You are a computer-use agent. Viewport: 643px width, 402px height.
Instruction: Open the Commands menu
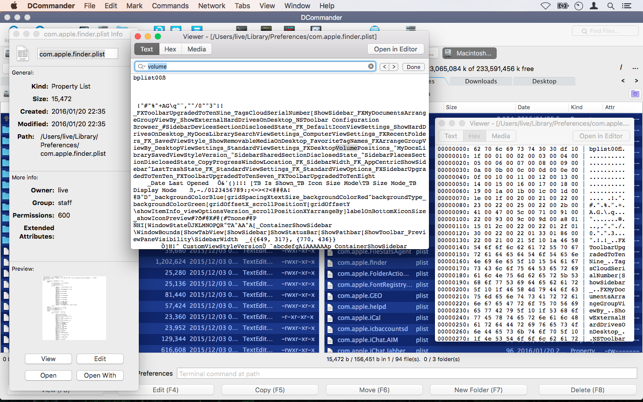coord(170,6)
